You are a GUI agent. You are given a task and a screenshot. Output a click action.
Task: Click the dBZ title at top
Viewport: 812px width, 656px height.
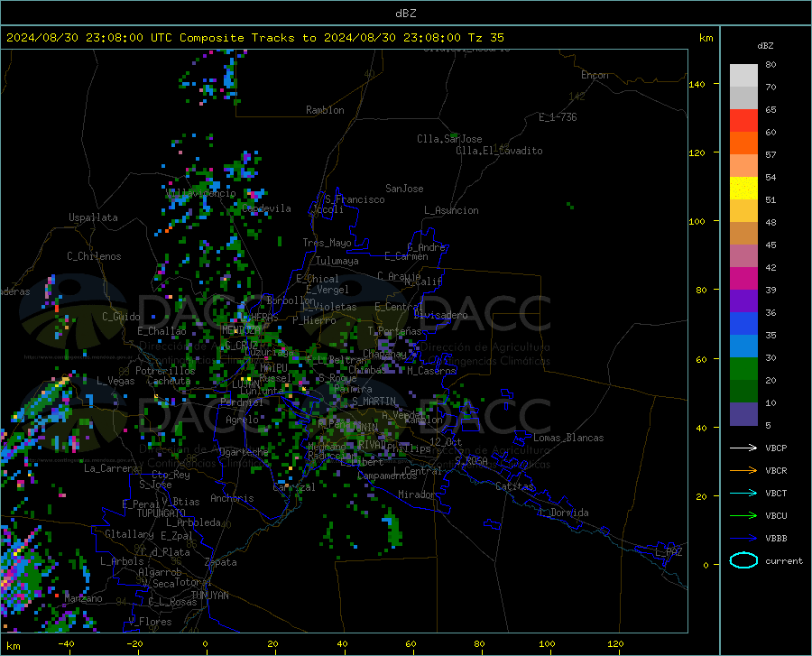pyautogui.click(x=405, y=14)
